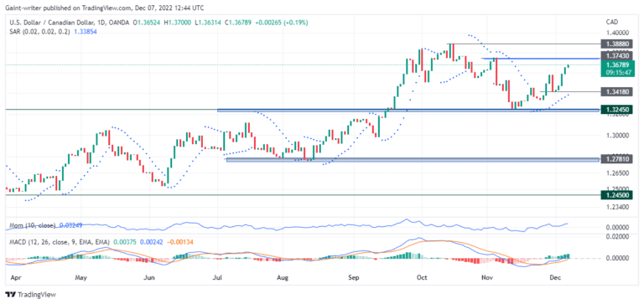Image resolution: width=644 pixels, height=304 pixels.
Task: Select the close value C1.36789
Action: [x=237, y=23]
